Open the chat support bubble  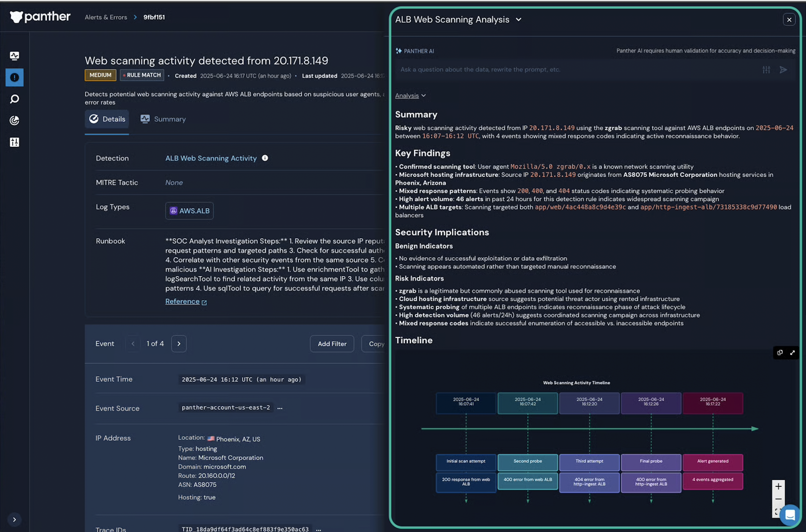(790, 515)
